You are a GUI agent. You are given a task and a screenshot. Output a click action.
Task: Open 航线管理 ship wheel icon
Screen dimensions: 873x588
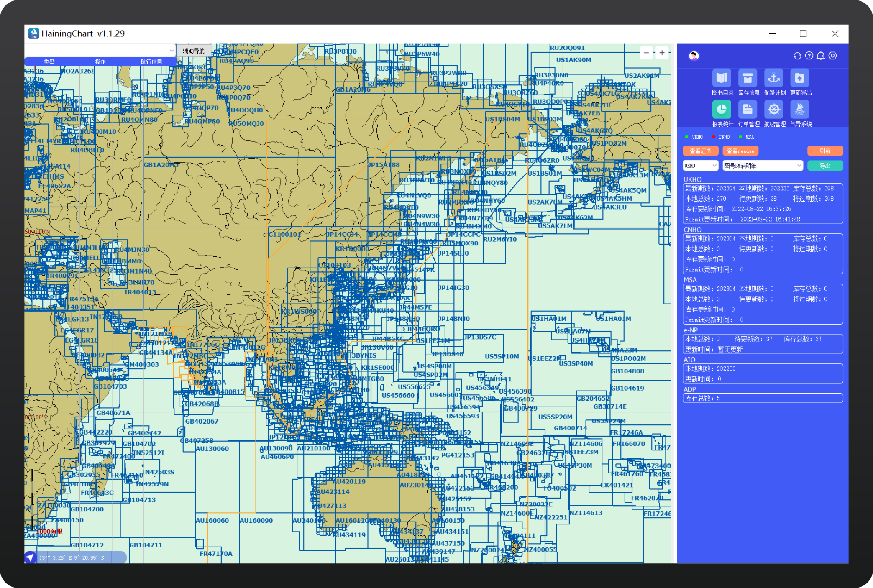774,110
